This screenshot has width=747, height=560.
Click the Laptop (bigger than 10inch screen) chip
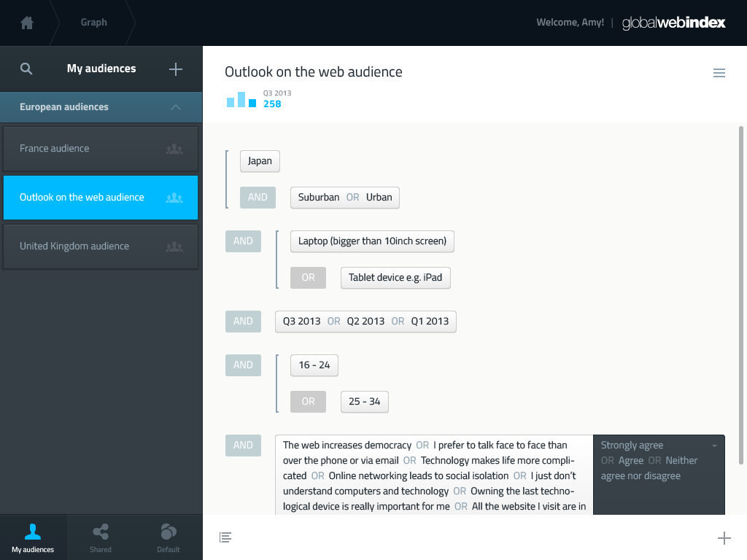[372, 241]
